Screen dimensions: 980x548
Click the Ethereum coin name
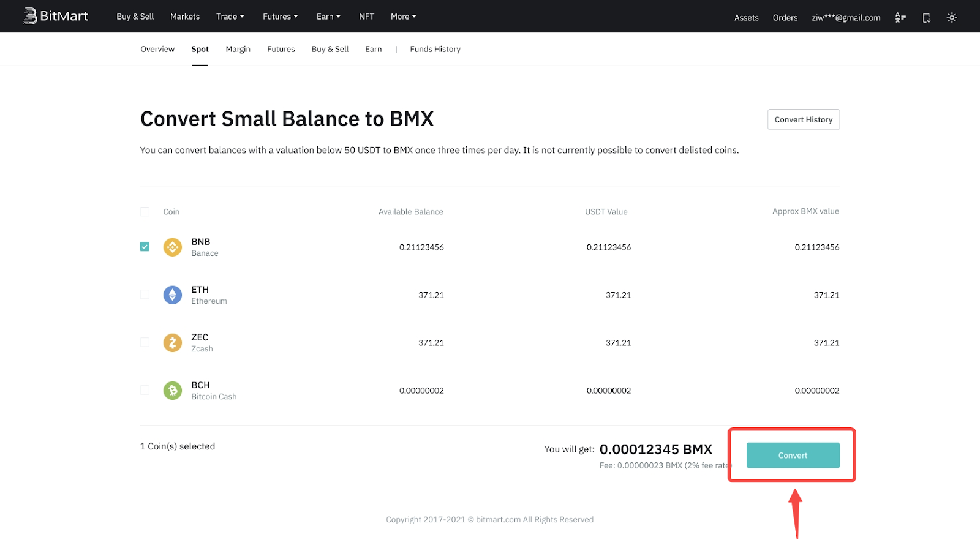pyautogui.click(x=209, y=301)
